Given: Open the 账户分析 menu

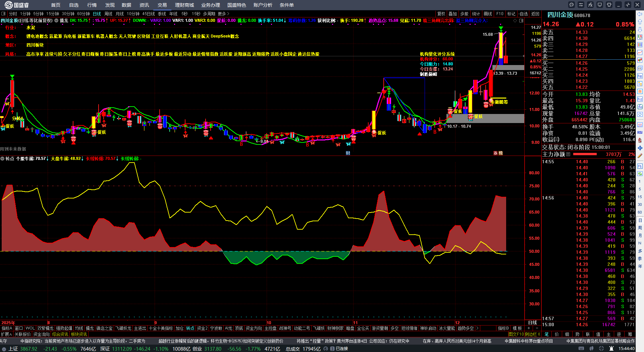Looking at the screenshot, I should [263, 5].
